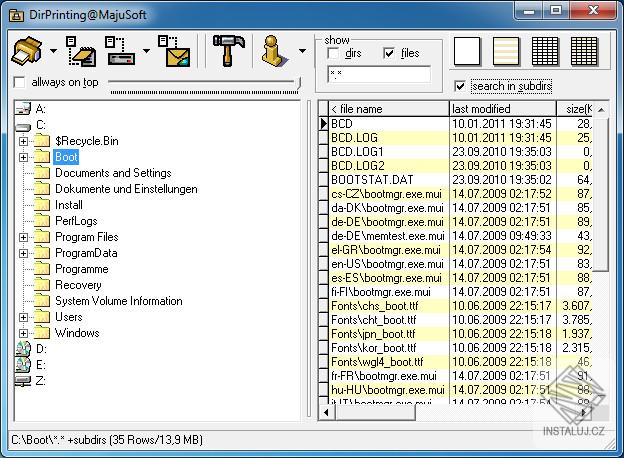Uncheck the files checkbox
The image size is (624, 458).
click(389, 53)
